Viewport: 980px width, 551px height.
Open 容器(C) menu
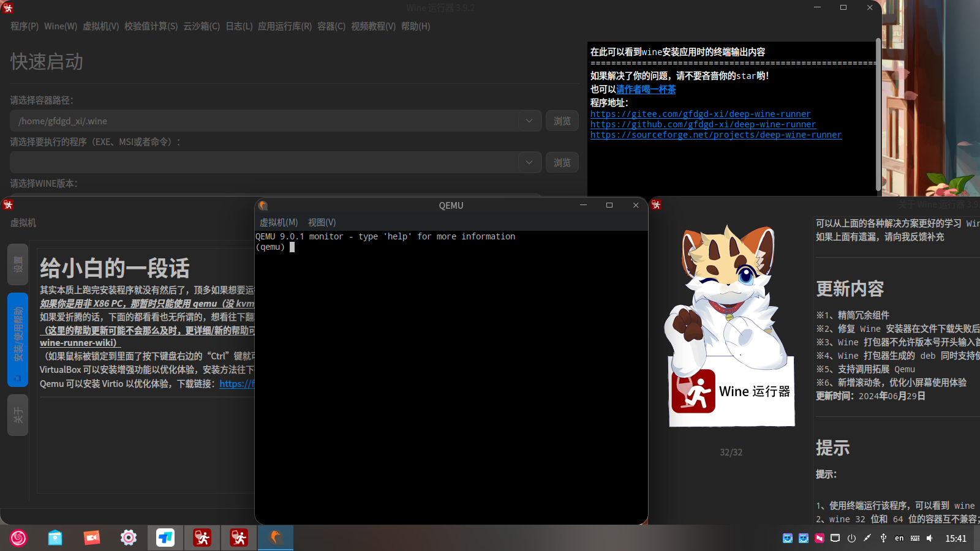(331, 26)
